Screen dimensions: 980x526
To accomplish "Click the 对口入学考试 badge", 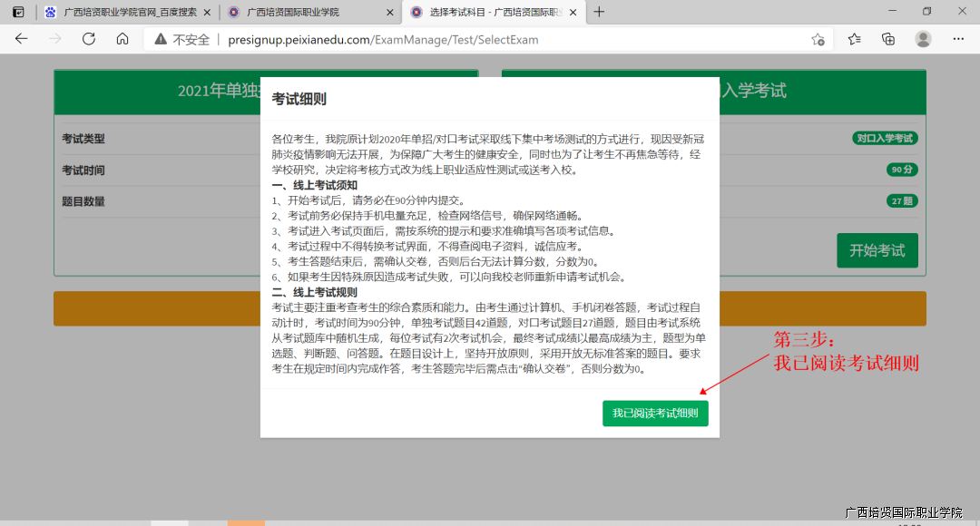I will pyautogui.click(x=884, y=139).
